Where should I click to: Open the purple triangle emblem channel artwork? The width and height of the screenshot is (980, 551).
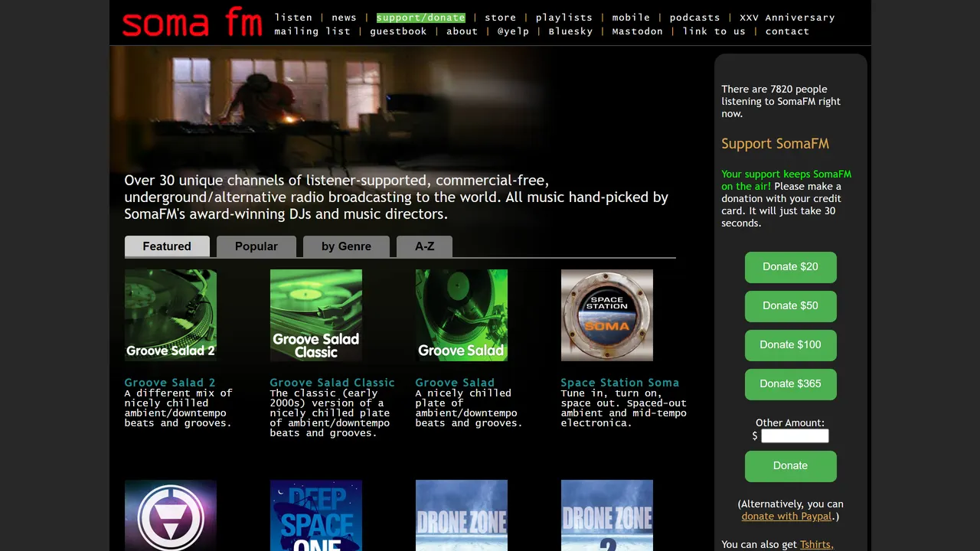coord(171,515)
